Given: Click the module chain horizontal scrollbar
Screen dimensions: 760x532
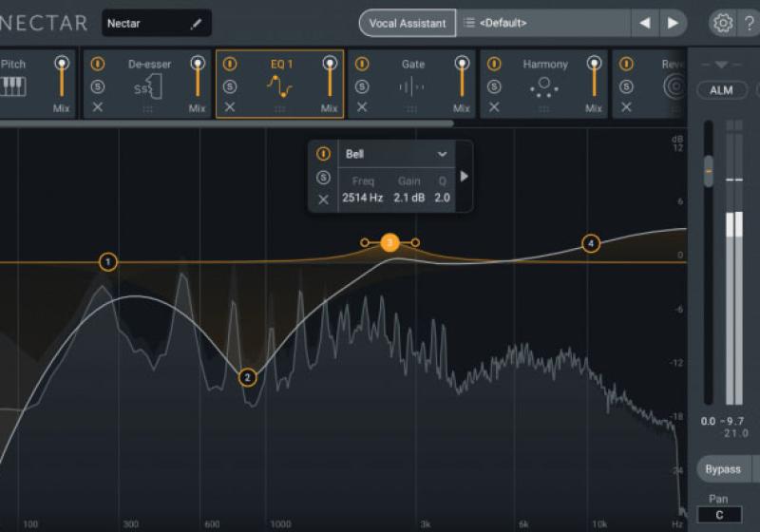Looking at the screenshot, I should coord(226,124).
